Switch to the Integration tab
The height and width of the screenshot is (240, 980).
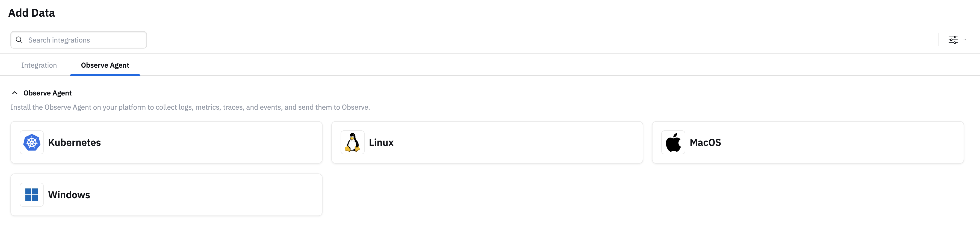(x=39, y=65)
